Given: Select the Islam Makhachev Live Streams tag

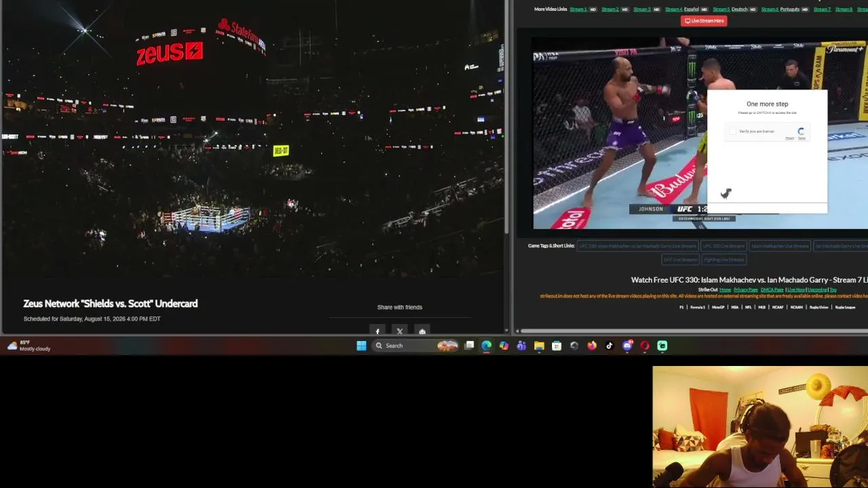Looking at the screenshot, I should [780, 246].
